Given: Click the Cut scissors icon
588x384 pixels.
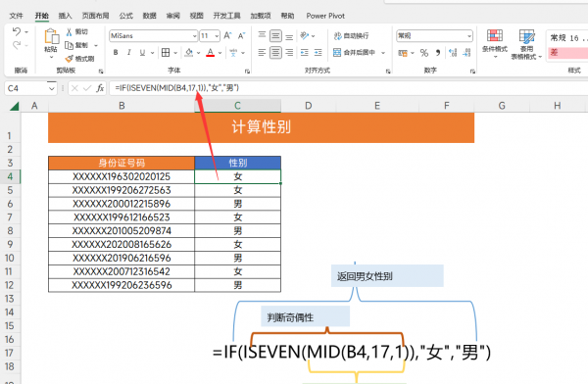Looking at the screenshot, I should (x=69, y=32).
